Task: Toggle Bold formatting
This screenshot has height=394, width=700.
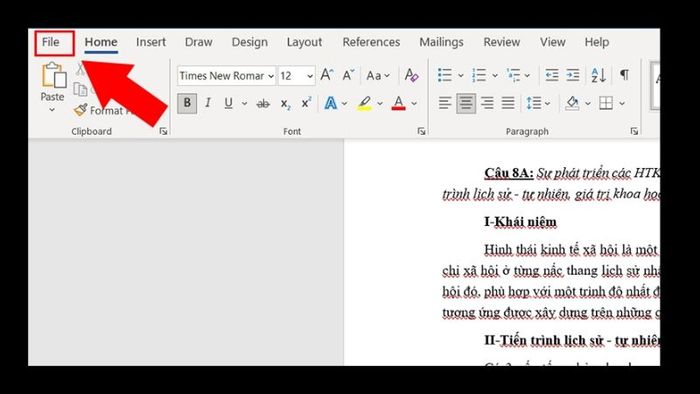Action: [x=187, y=104]
